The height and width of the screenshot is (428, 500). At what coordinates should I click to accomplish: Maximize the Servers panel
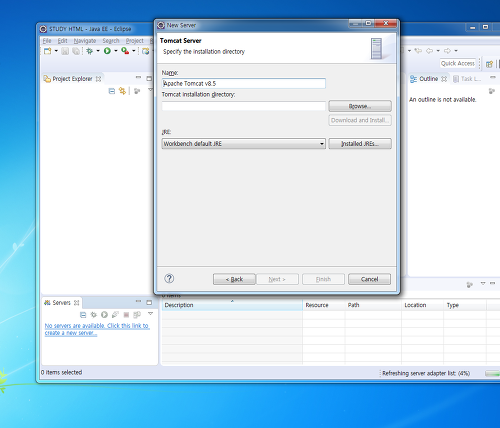point(149,302)
